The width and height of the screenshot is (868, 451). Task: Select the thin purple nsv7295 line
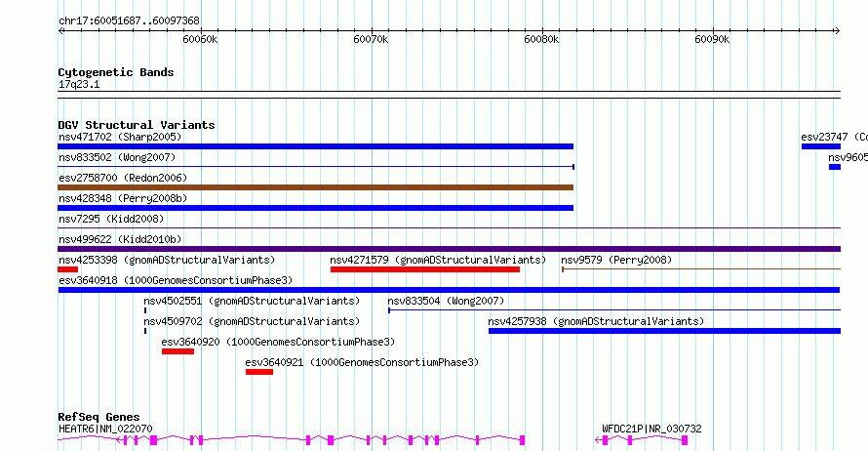(x=449, y=228)
